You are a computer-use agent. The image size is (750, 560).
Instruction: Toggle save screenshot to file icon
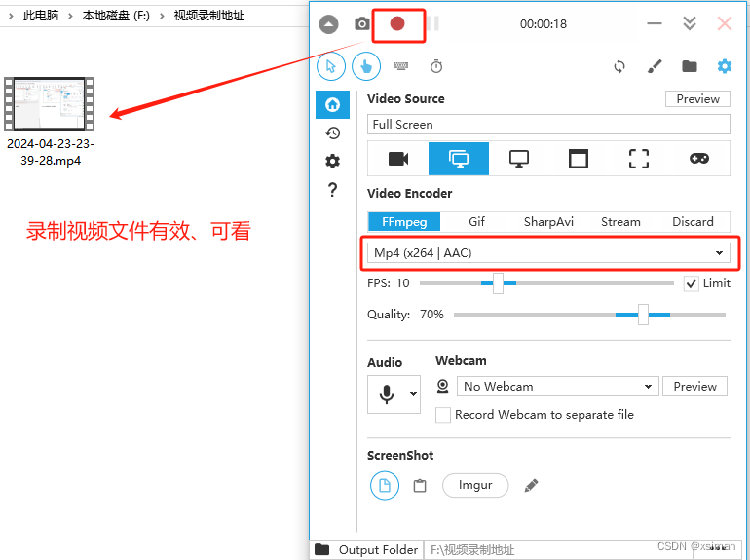(x=385, y=485)
